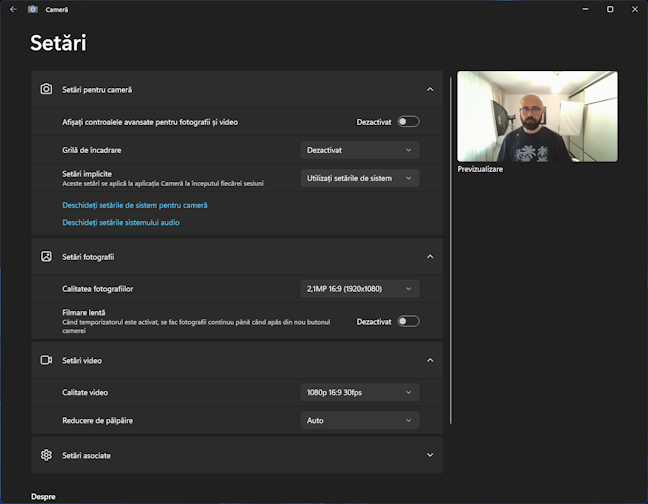Open the Calitate video dropdown
Image resolution: width=648 pixels, height=504 pixels.
click(360, 392)
